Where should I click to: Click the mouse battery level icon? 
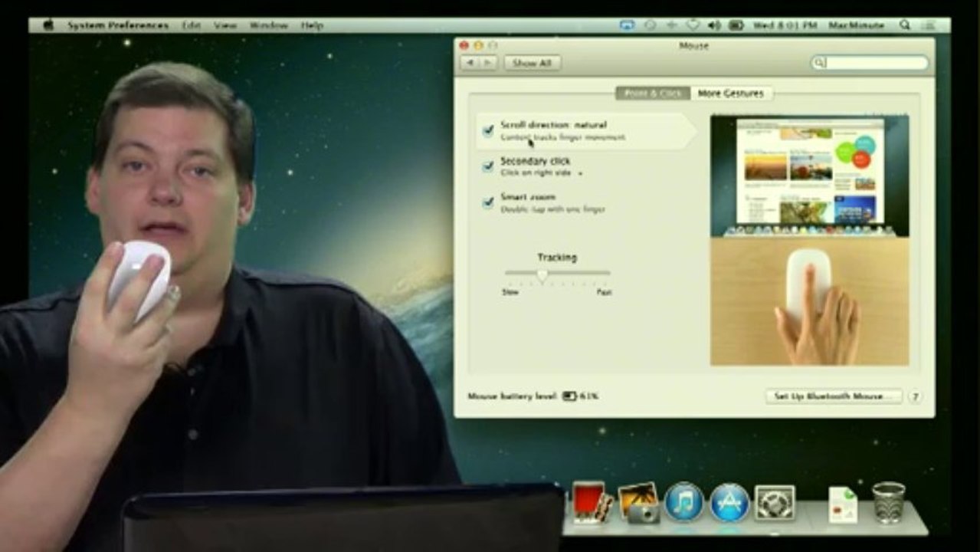pyautogui.click(x=569, y=396)
